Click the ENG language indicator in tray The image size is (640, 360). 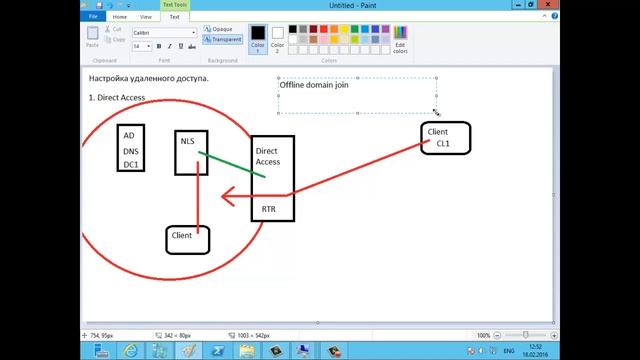509,351
